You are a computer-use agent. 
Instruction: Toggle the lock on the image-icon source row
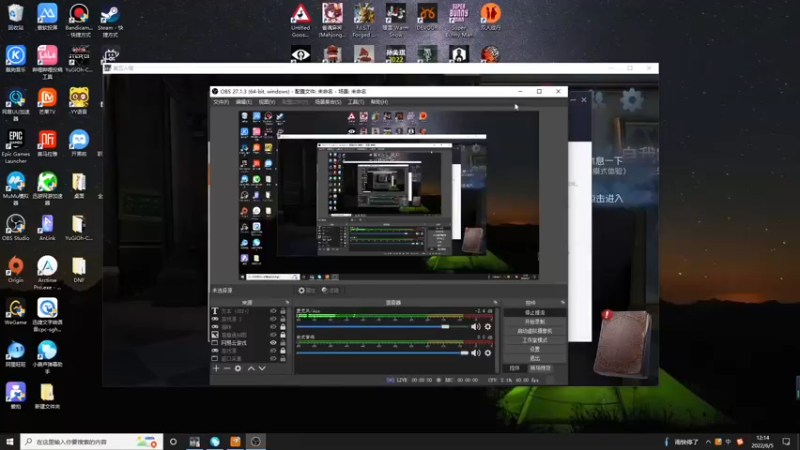(x=283, y=335)
